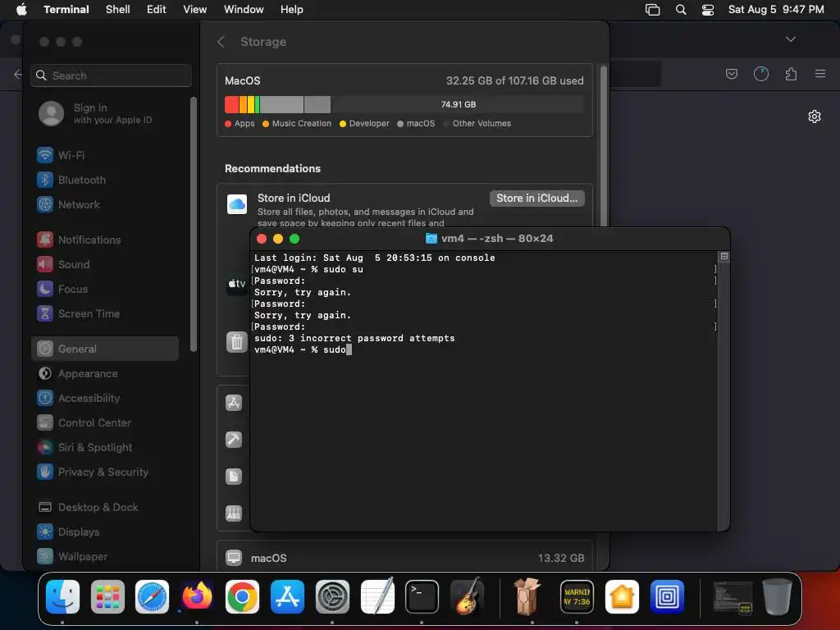Click the Trash recommendation icon in Storage
840x630 pixels.
[237, 342]
